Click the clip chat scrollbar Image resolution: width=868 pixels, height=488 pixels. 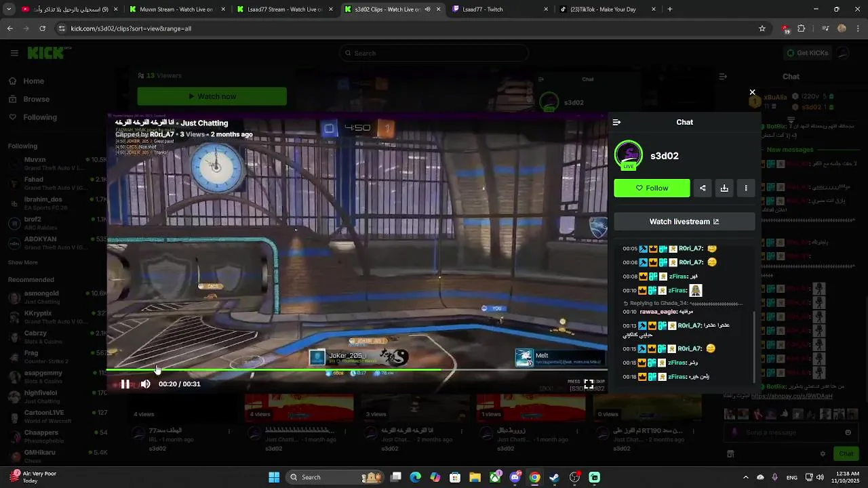point(754,346)
